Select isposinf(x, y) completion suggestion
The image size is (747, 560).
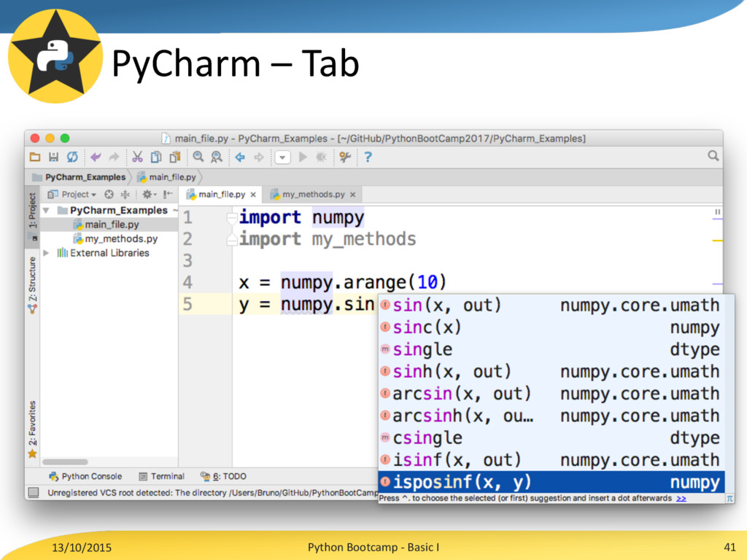pos(551,482)
